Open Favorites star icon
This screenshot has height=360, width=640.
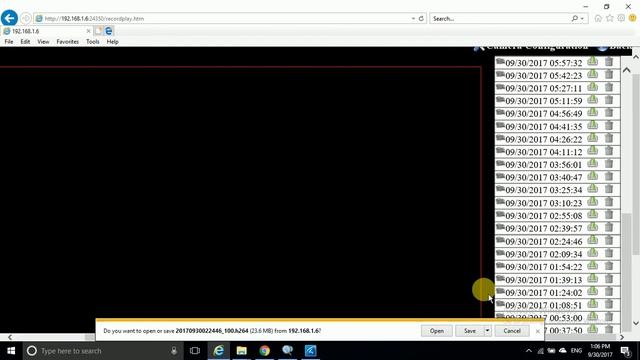pyautogui.click(x=610, y=18)
